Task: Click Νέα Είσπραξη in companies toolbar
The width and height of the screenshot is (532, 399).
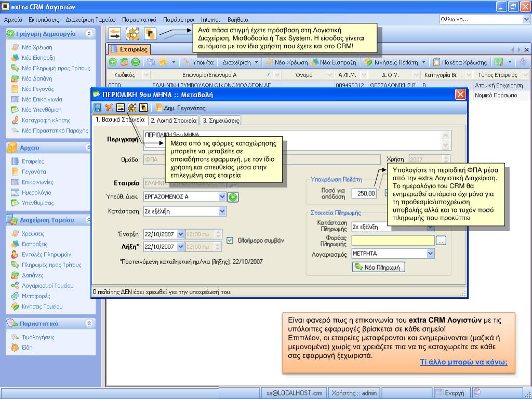Action: click(x=334, y=62)
